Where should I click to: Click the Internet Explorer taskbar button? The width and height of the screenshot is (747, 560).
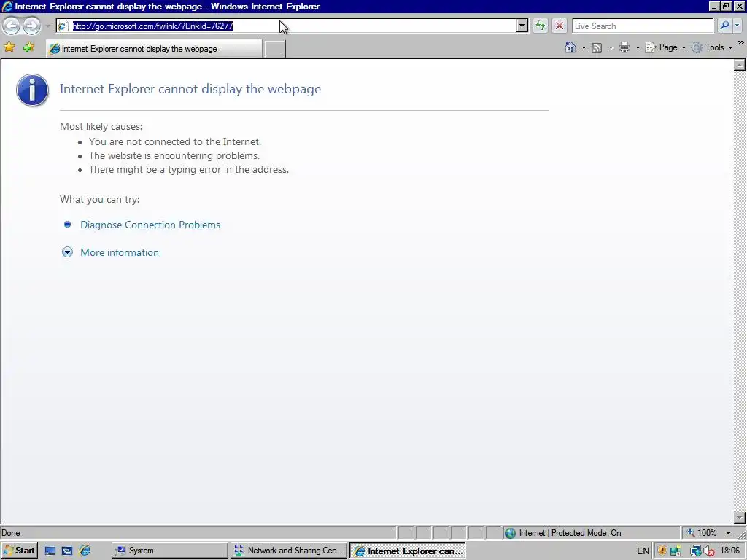click(408, 551)
